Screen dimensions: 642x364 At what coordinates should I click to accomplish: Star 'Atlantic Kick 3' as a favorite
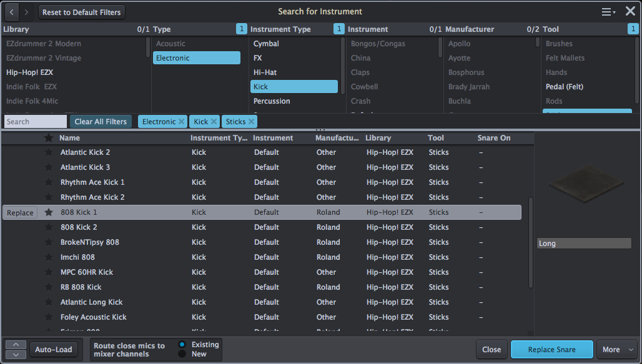(x=48, y=167)
